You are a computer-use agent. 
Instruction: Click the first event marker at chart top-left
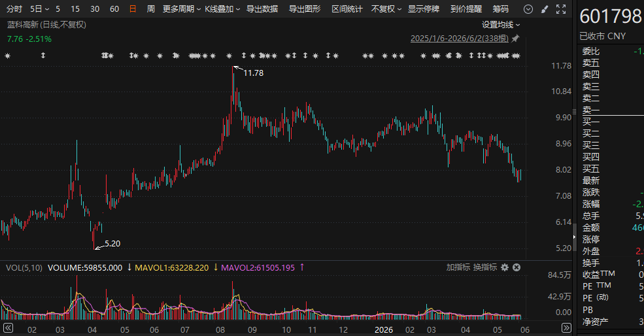point(7,56)
